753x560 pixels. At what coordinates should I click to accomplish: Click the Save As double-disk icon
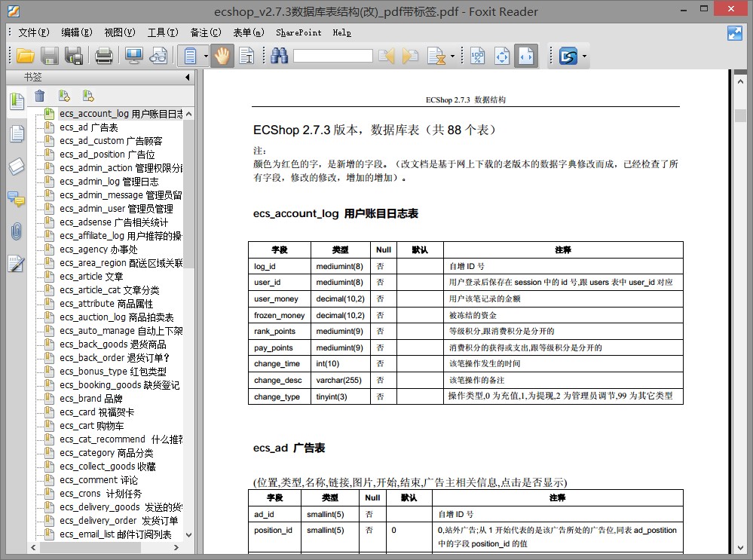click(74, 57)
